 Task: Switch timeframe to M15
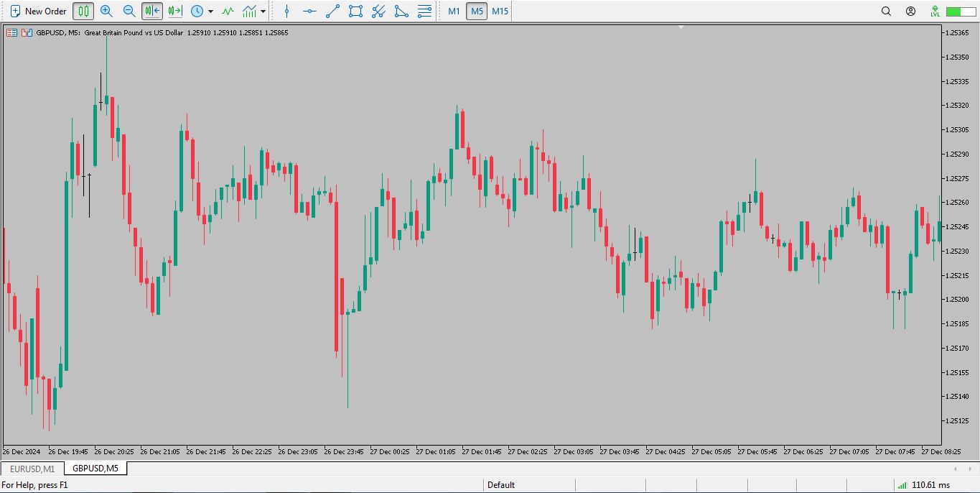pos(500,11)
